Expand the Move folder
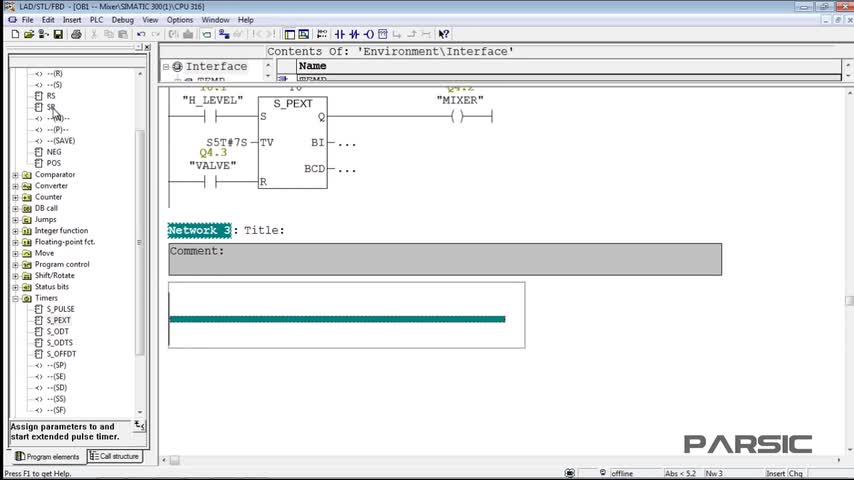Viewport: 854px width, 480px height. 16,253
